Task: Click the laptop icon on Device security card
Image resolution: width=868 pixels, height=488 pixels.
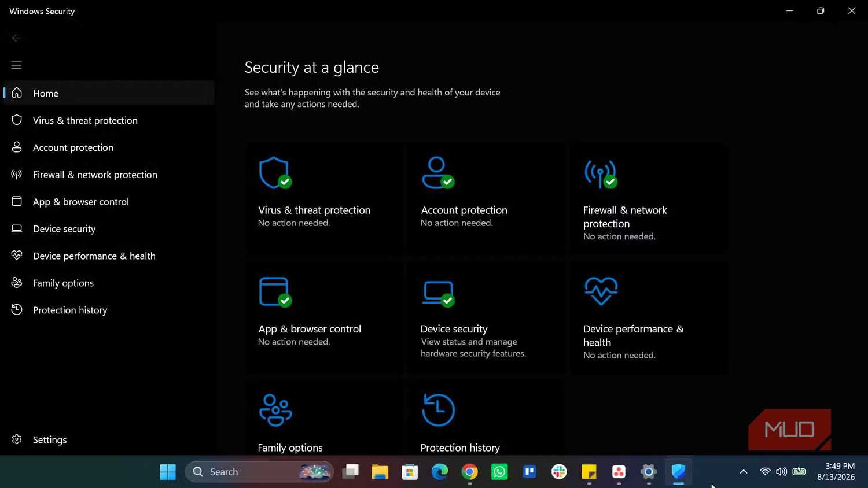Action: tap(438, 293)
